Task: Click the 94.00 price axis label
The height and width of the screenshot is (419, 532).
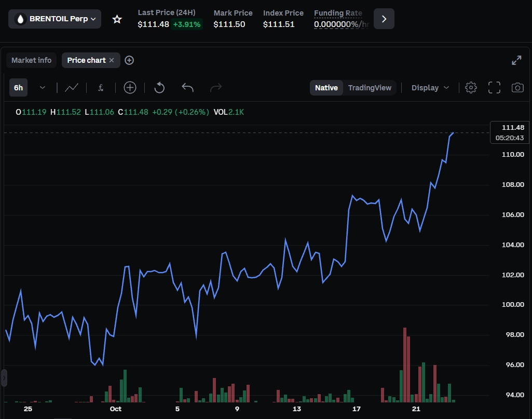Action: pos(515,395)
